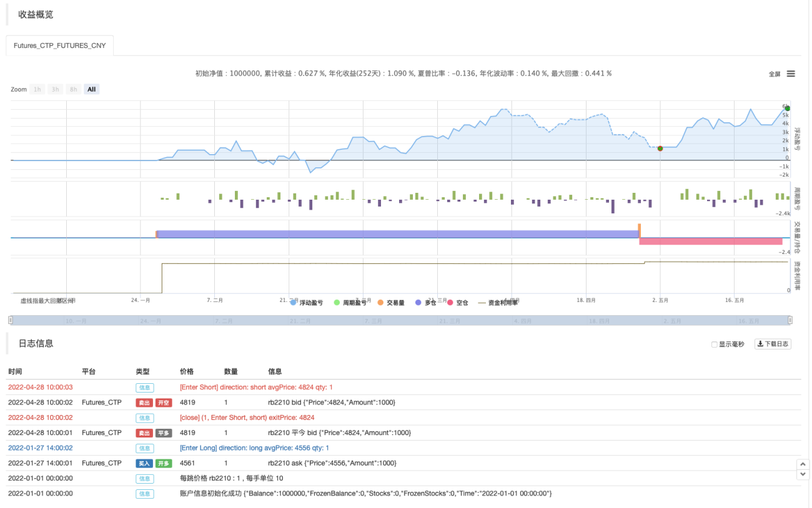The height and width of the screenshot is (508, 812).
Task: Select the Futures_CTP_FUTURES_CNY tab
Action: tap(60, 46)
